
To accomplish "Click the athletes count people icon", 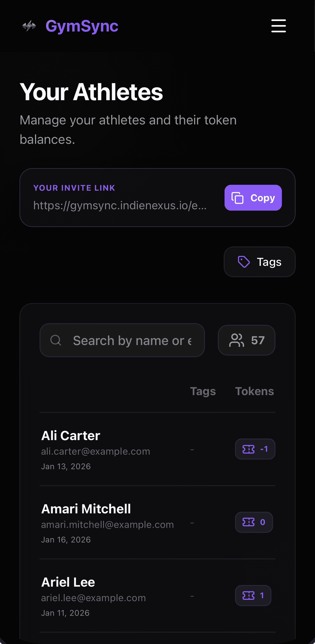I will click(236, 340).
